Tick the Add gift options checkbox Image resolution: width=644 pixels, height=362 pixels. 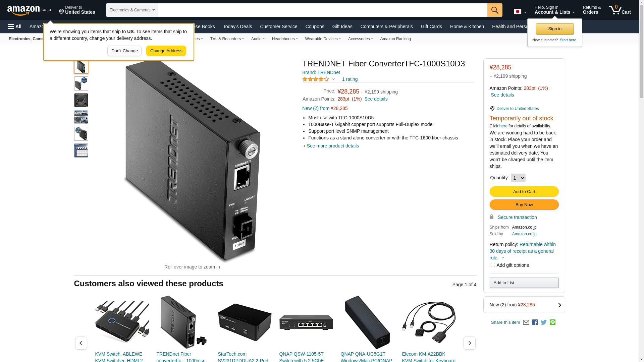493,265
